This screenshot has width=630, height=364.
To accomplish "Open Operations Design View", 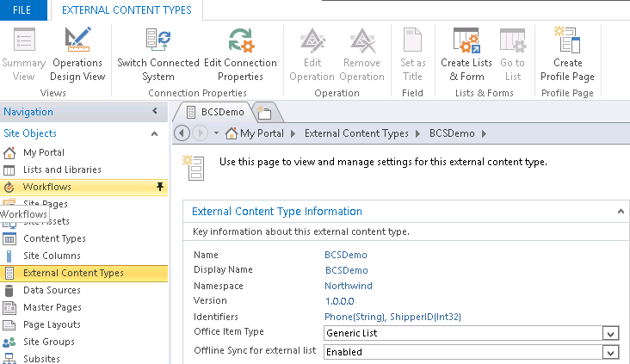I will pos(77,53).
